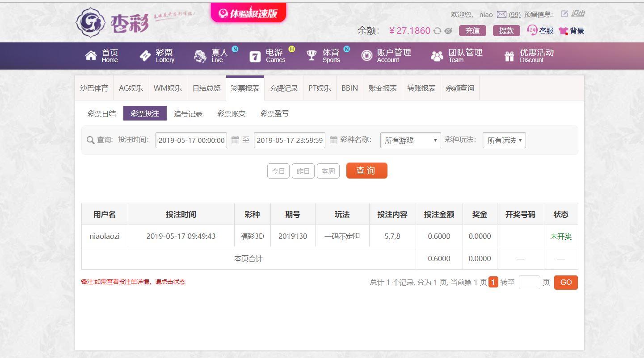Expand the 彩种名称 所有游戏 dropdown
Image resolution: width=644 pixels, height=358 pixels.
(410, 140)
